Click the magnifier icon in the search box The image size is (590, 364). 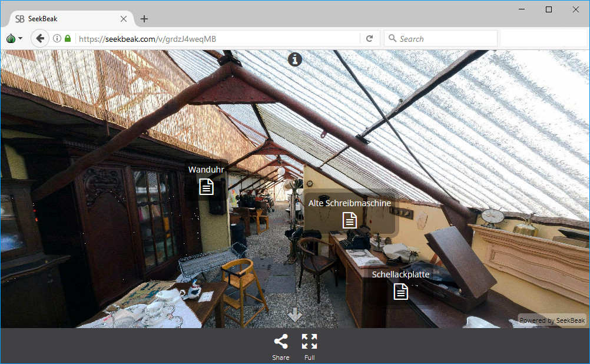[392, 39]
